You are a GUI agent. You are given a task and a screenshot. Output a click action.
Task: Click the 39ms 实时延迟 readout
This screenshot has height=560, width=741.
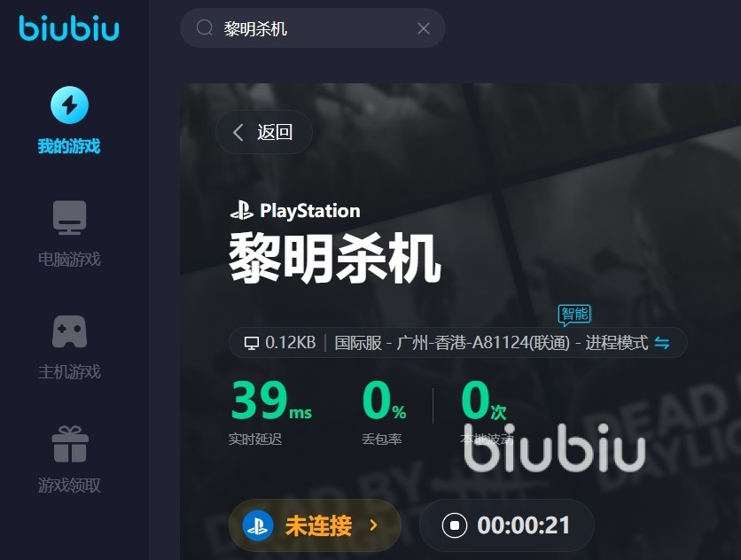271,411
